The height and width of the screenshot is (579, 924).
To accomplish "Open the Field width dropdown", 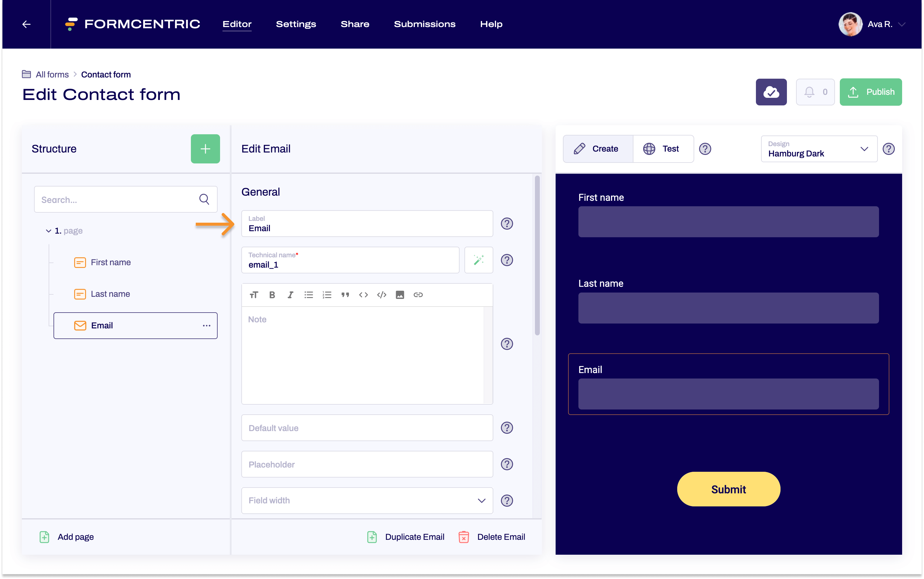I will point(367,500).
